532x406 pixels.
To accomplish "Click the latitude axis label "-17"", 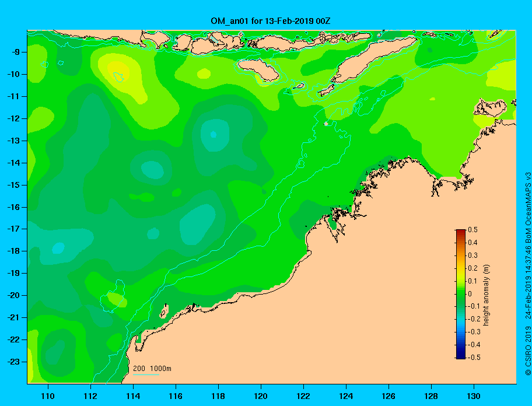I will (x=13, y=229).
